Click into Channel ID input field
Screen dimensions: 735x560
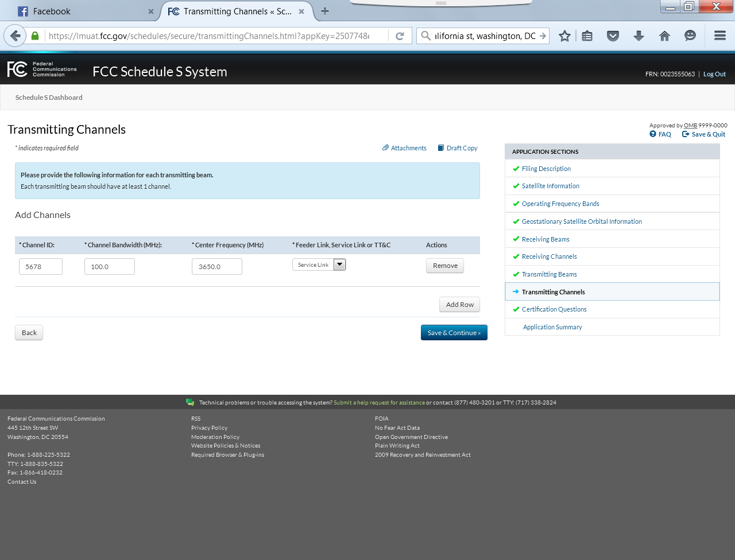(x=41, y=267)
